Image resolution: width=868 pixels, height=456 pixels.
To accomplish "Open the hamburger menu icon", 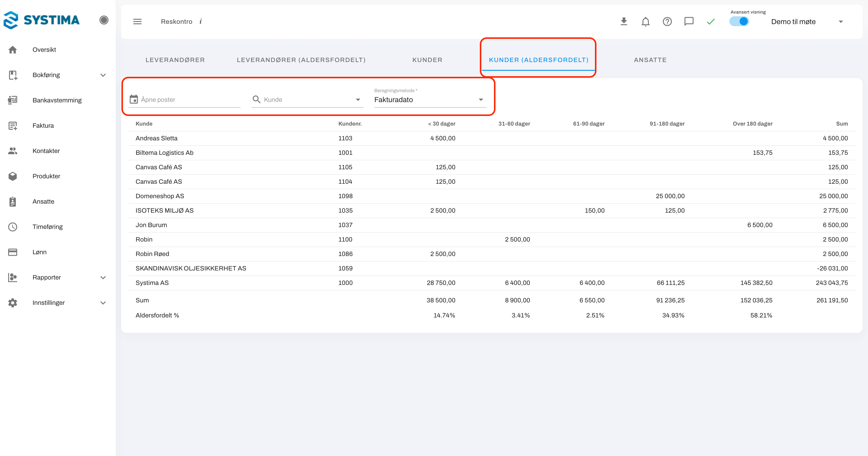I will 137,22.
